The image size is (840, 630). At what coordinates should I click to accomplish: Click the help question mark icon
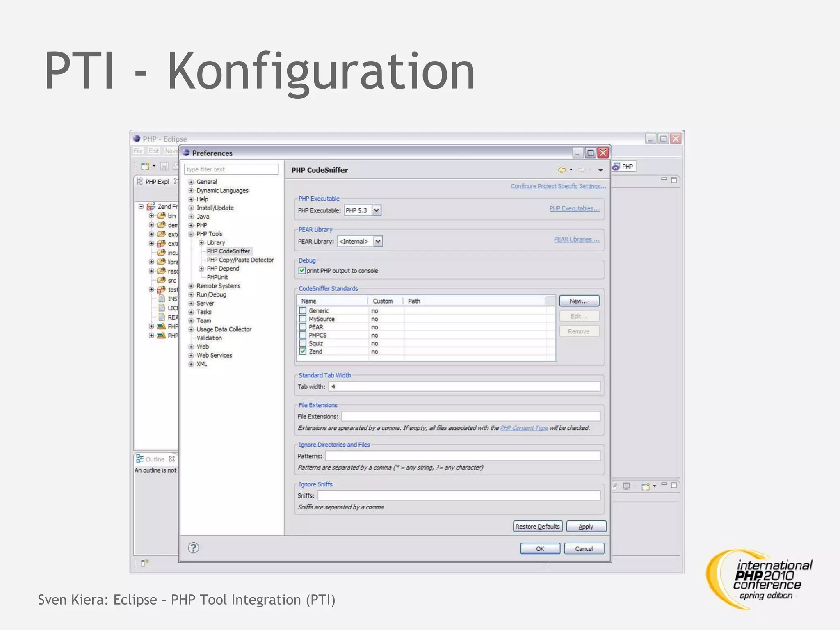194,548
